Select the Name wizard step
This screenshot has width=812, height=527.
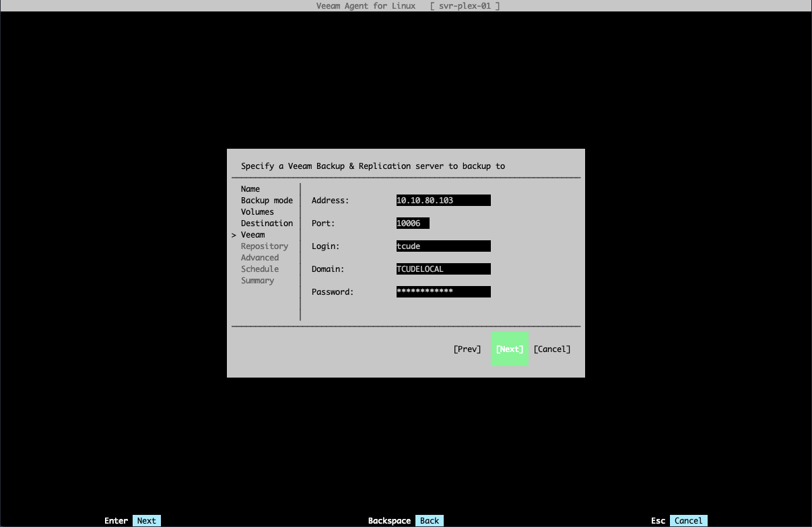click(250, 189)
